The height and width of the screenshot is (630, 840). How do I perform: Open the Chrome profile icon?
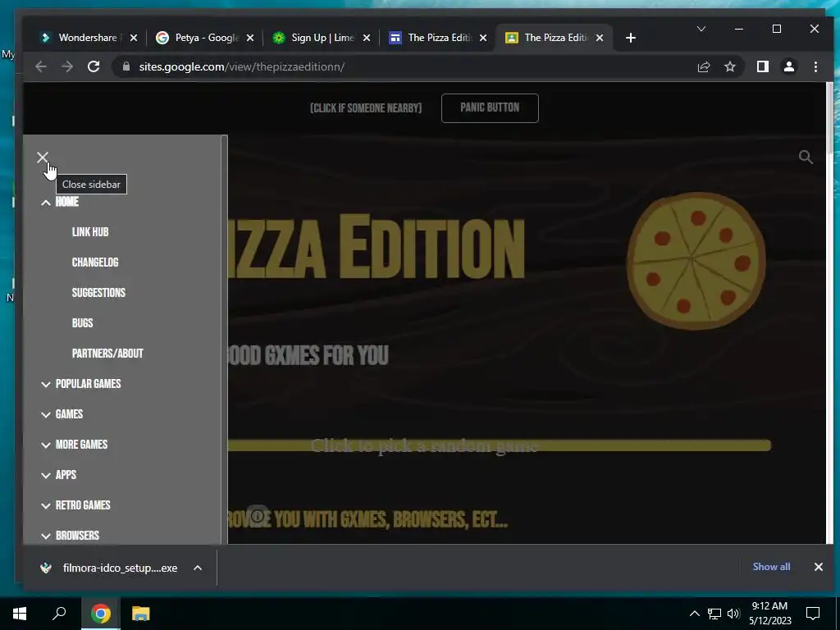click(x=788, y=66)
